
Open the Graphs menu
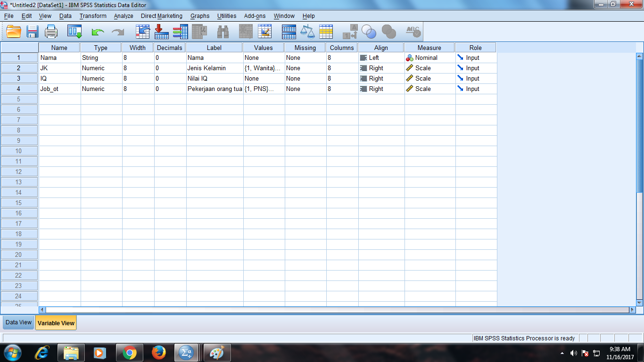[200, 16]
